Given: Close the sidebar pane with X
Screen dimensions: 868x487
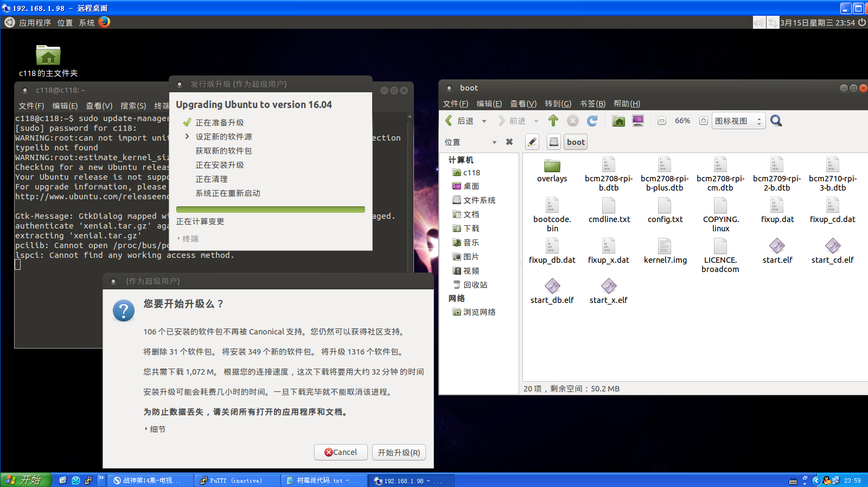Looking at the screenshot, I should (x=509, y=142).
